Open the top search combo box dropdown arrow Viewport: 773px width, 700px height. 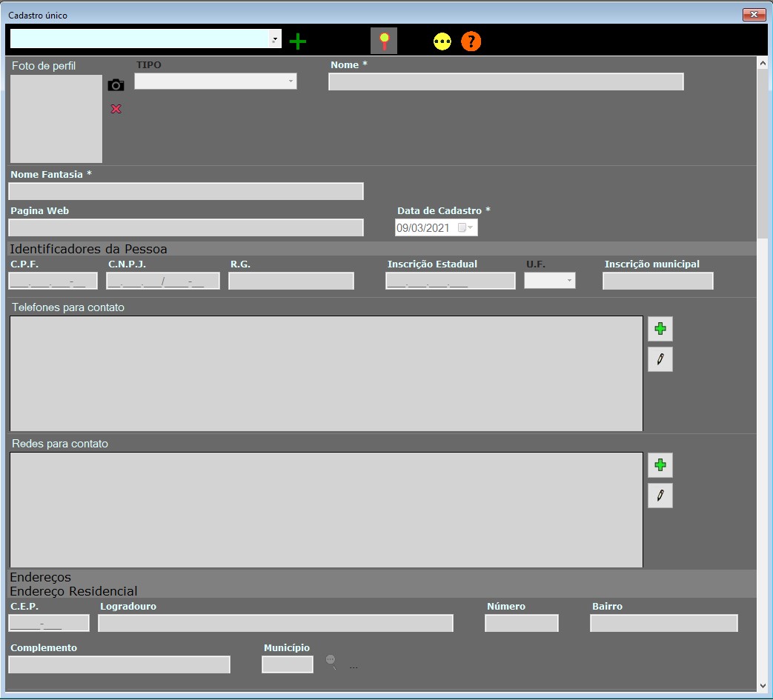coord(275,39)
